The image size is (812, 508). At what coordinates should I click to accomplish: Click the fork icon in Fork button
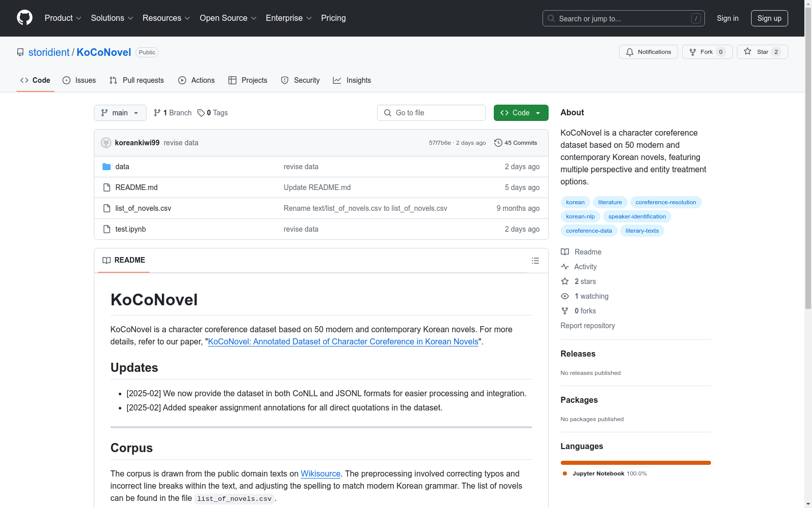[x=693, y=52]
